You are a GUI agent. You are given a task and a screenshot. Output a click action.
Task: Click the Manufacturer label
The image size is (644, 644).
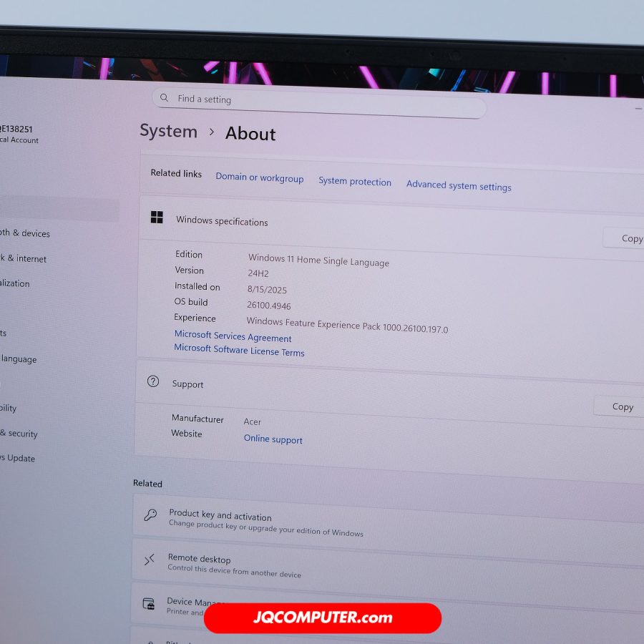197,419
